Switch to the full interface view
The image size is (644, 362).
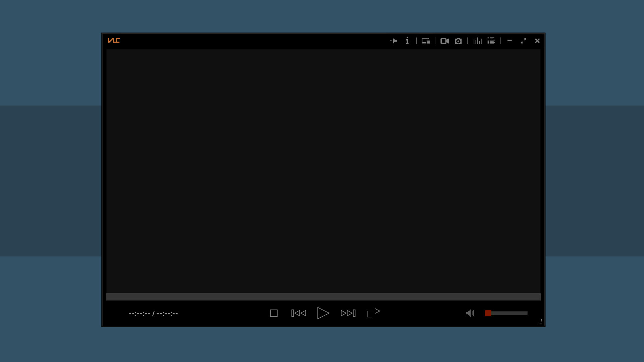(425, 41)
